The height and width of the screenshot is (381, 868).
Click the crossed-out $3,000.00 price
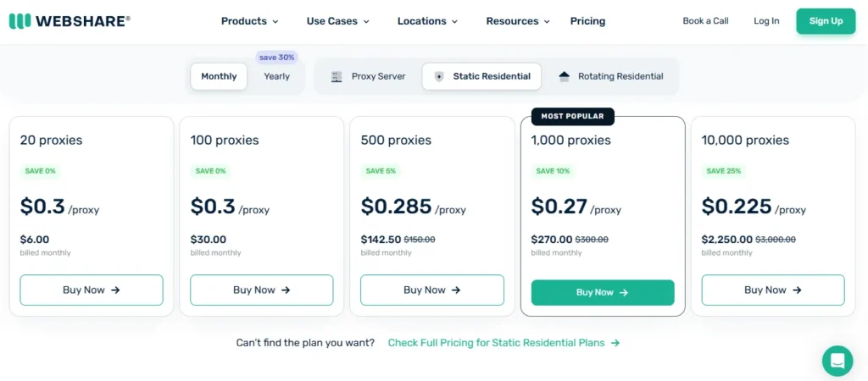(x=776, y=240)
